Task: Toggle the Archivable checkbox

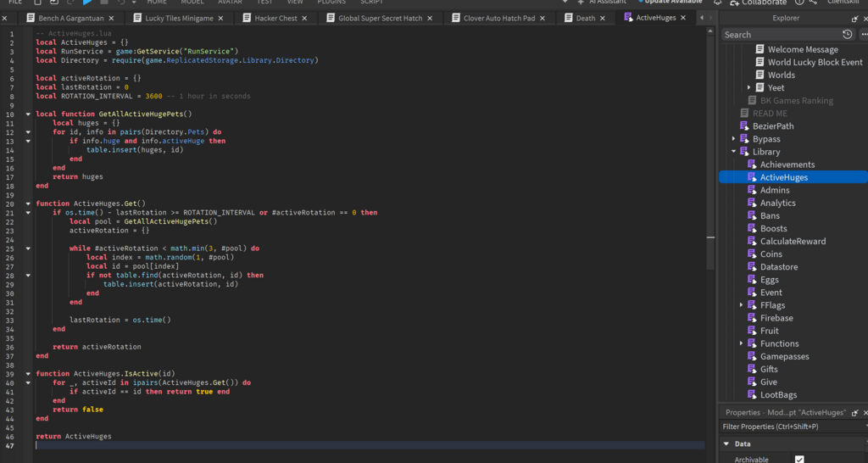Action: pyautogui.click(x=799, y=459)
